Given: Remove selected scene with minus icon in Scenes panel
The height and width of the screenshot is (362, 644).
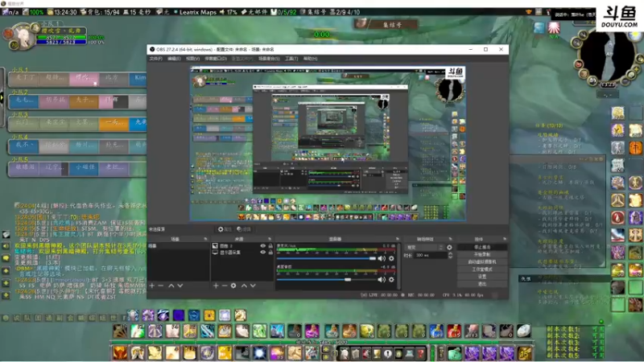Looking at the screenshot, I should click(160, 286).
